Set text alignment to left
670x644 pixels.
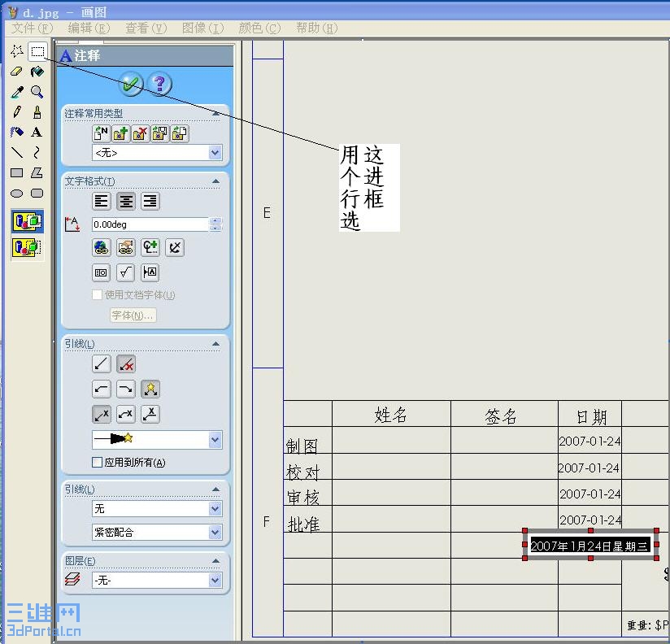tap(102, 201)
